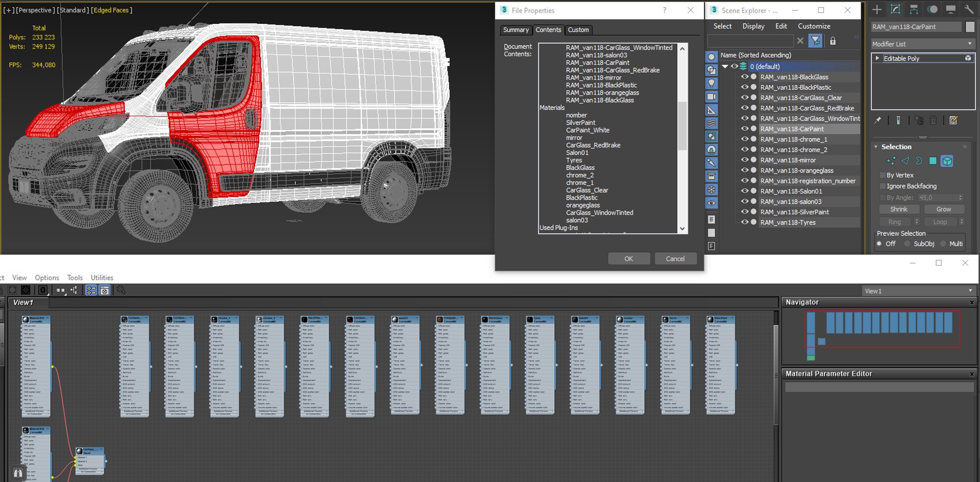The image size is (980, 482).
Task: Open the Modifier List dropdown
Action: click(922, 44)
